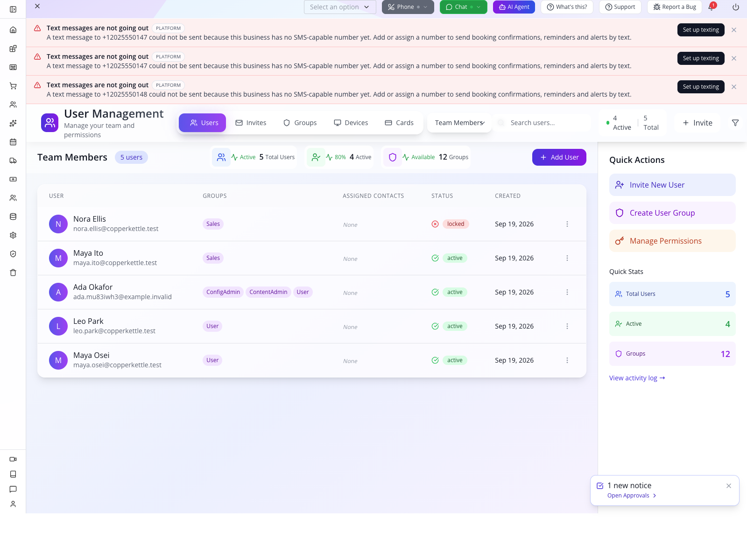This screenshot has width=747, height=560.
Task: Toggle the sidebar panel icon at top left
Action: pos(13,9)
